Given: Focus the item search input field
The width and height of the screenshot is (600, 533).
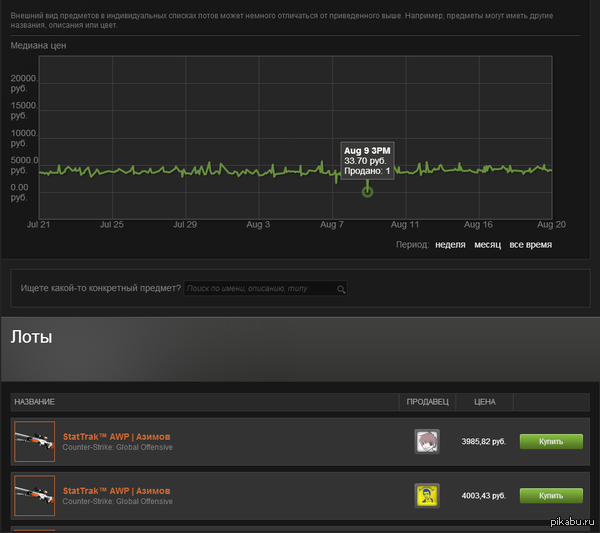Looking at the screenshot, I should tap(259, 289).
